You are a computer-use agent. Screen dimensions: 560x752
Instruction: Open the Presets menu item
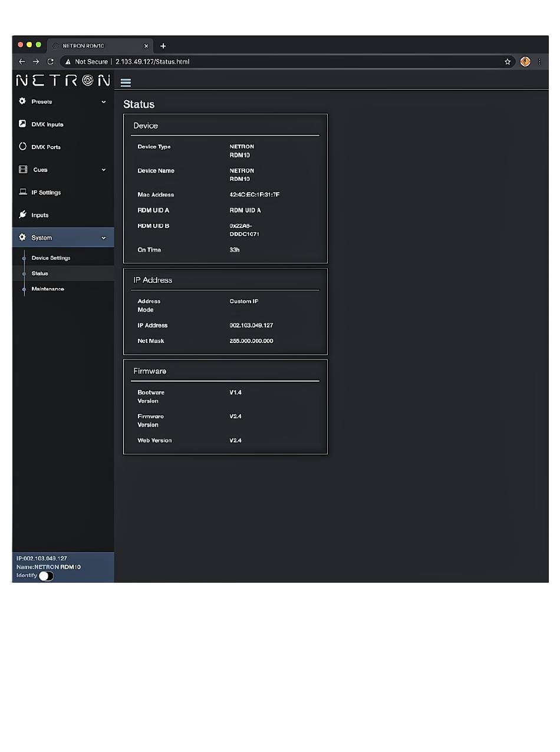click(x=63, y=101)
